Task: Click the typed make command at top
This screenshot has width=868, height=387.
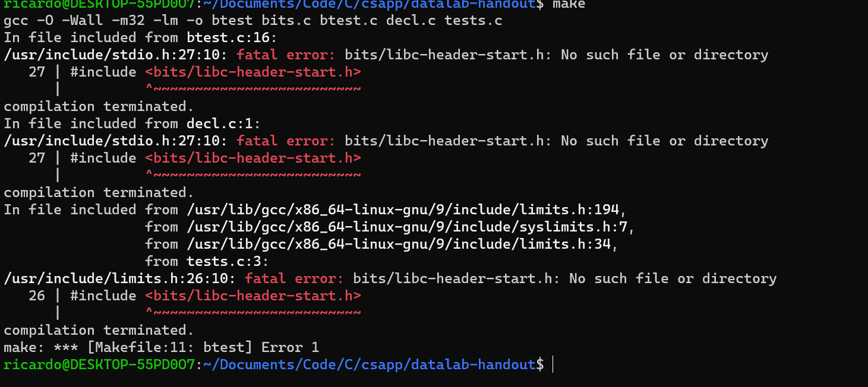Action: [x=569, y=4]
